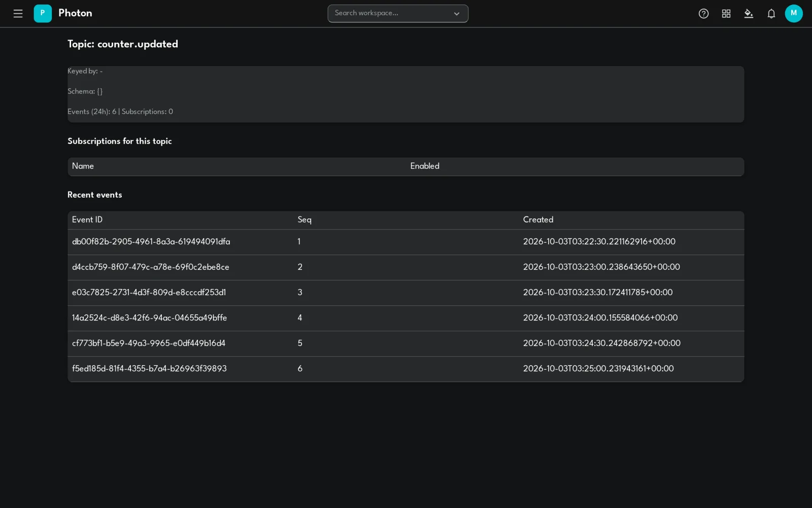
Task: Click the Created column header
Action: (x=538, y=220)
